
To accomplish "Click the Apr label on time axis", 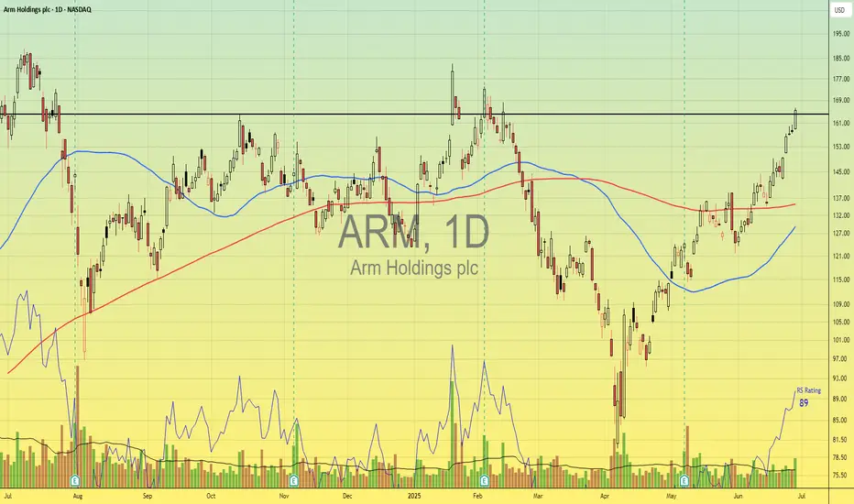I will coord(605,497).
